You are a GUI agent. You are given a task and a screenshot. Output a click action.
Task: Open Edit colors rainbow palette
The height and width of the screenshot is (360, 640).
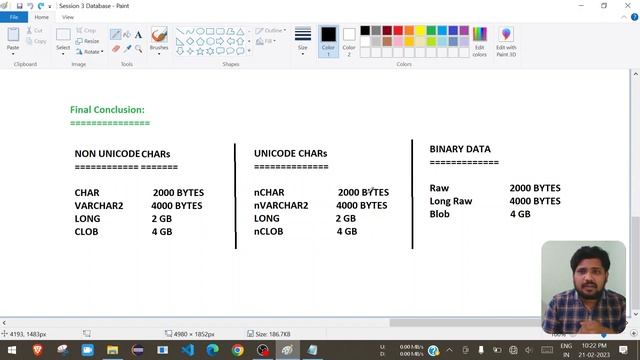(x=480, y=42)
